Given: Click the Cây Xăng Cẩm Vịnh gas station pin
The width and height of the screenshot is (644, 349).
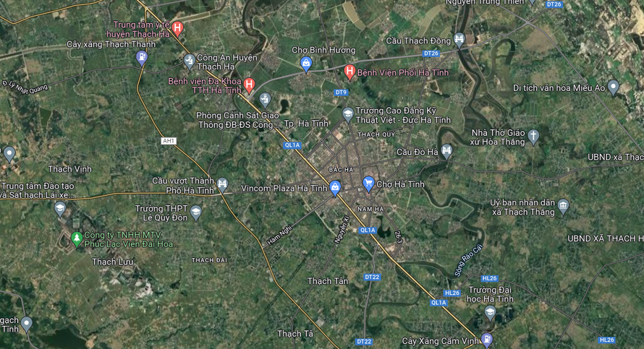Looking at the screenshot, I should [x=487, y=339].
